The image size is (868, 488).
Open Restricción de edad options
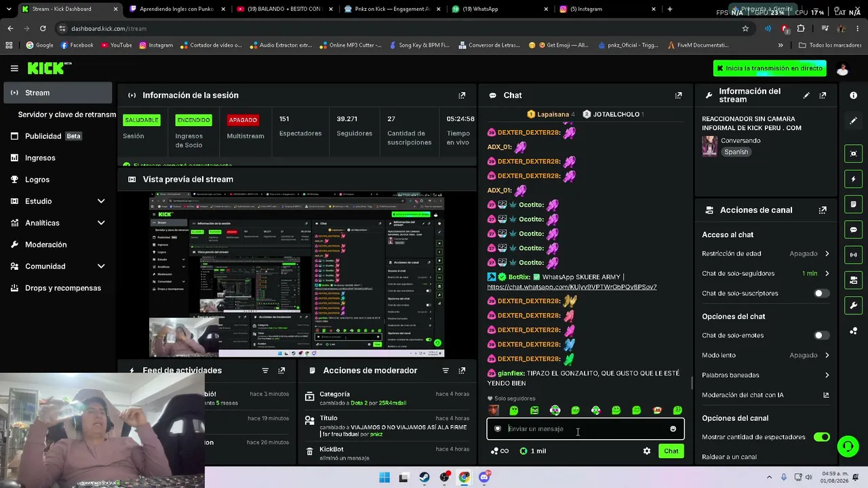(766, 253)
